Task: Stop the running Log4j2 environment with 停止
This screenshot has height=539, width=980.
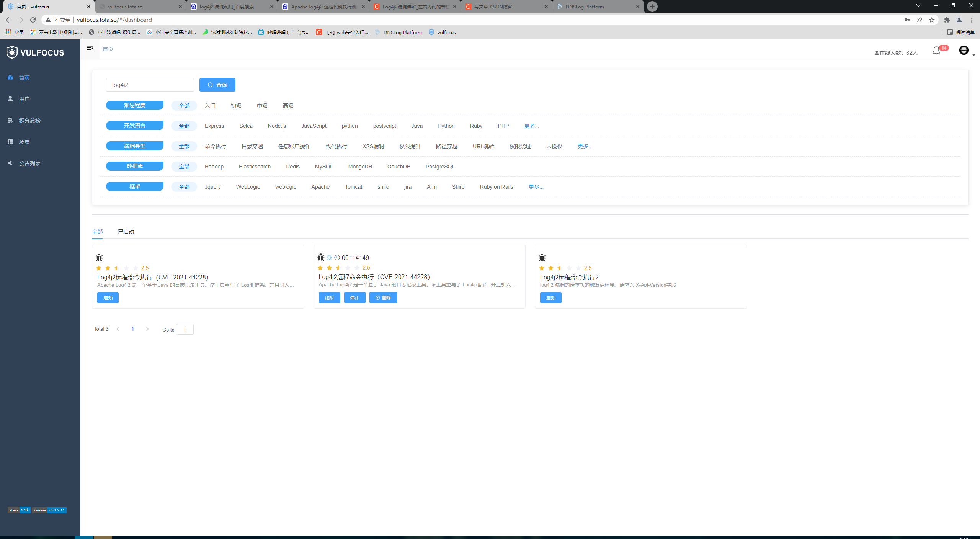Action: [x=355, y=298]
